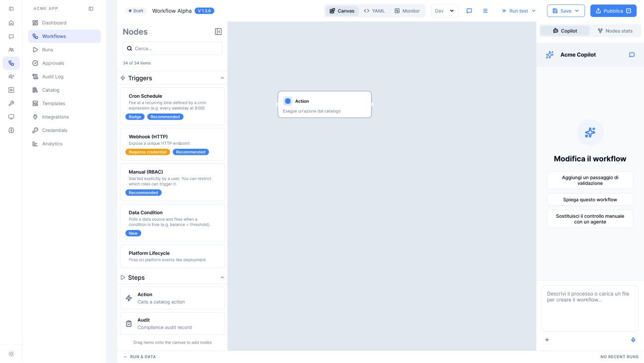The width and height of the screenshot is (644, 363).
Task: Go to Dashboard in the sidebar
Action: point(64,23)
